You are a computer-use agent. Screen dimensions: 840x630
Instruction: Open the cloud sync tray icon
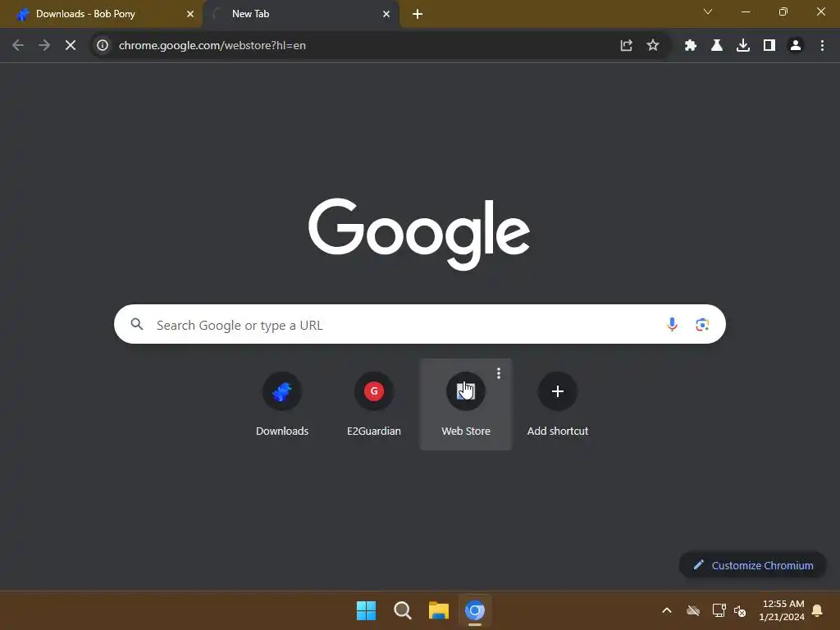click(x=693, y=610)
